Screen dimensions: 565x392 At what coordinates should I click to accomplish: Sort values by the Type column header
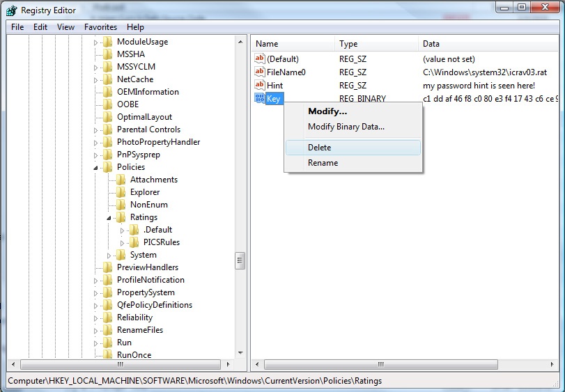click(376, 44)
